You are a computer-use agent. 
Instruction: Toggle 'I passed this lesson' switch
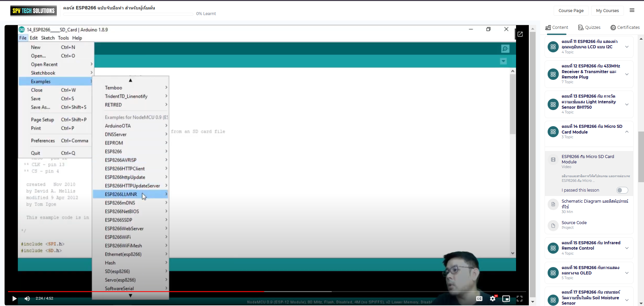tap(622, 190)
